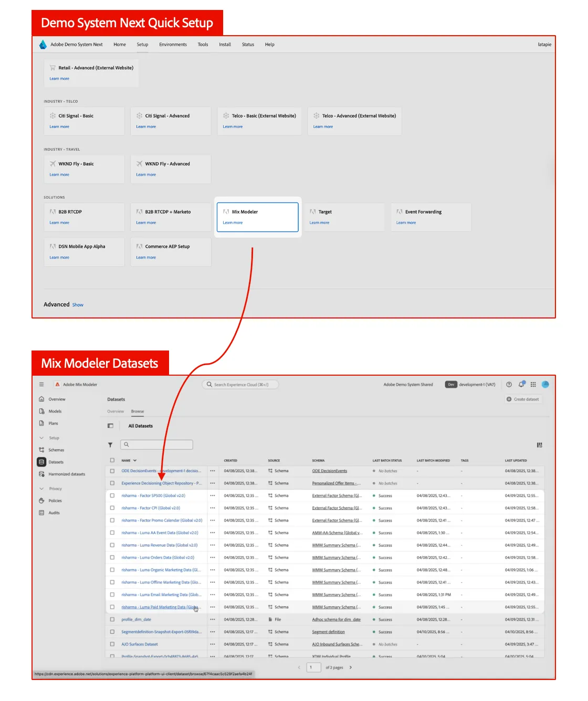
Task: Open the Install menu item
Action: coord(225,45)
